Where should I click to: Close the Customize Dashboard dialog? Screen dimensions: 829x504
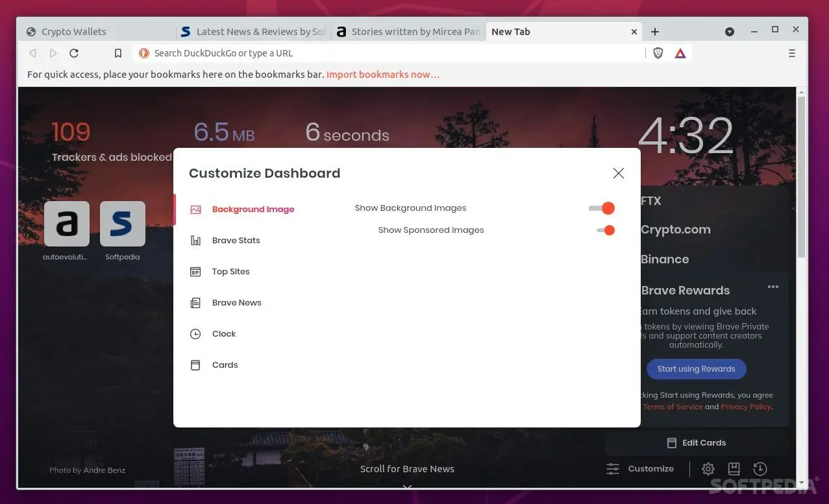coord(619,173)
